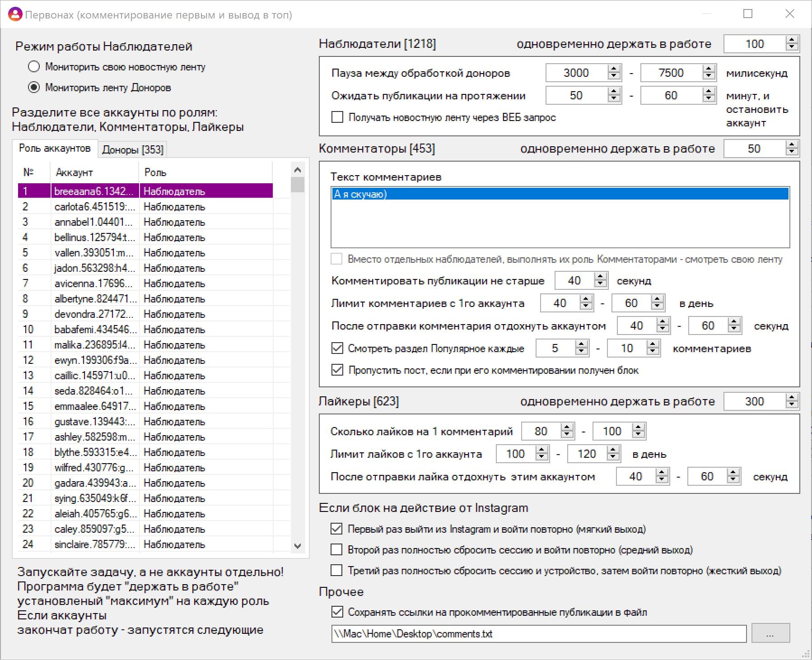Increase Лайкеры simultaneous work spinner up arrow
Viewport: 812px width, 660px height.
click(x=792, y=398)
